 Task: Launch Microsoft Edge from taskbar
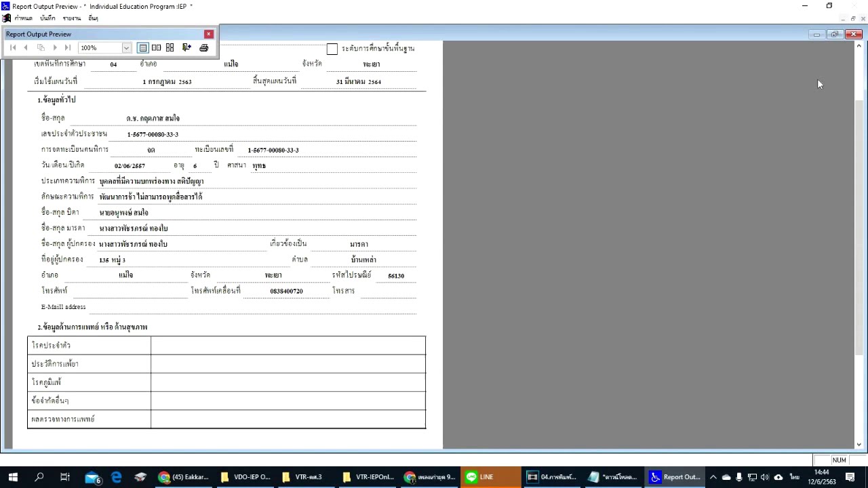click(117, 477)
